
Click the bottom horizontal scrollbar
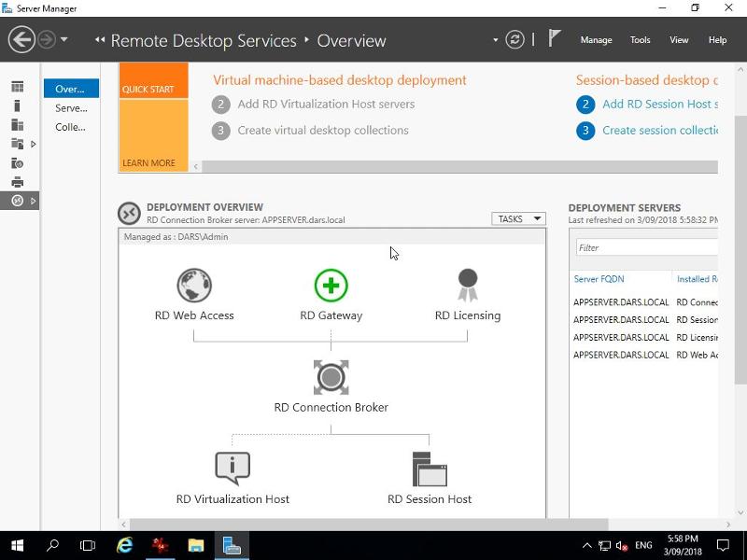tap(369, 525)
